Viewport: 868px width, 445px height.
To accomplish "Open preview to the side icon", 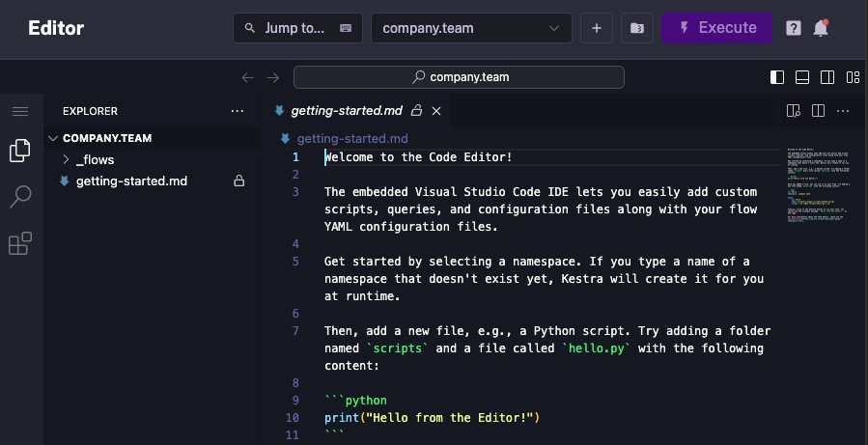I will 794,111.
